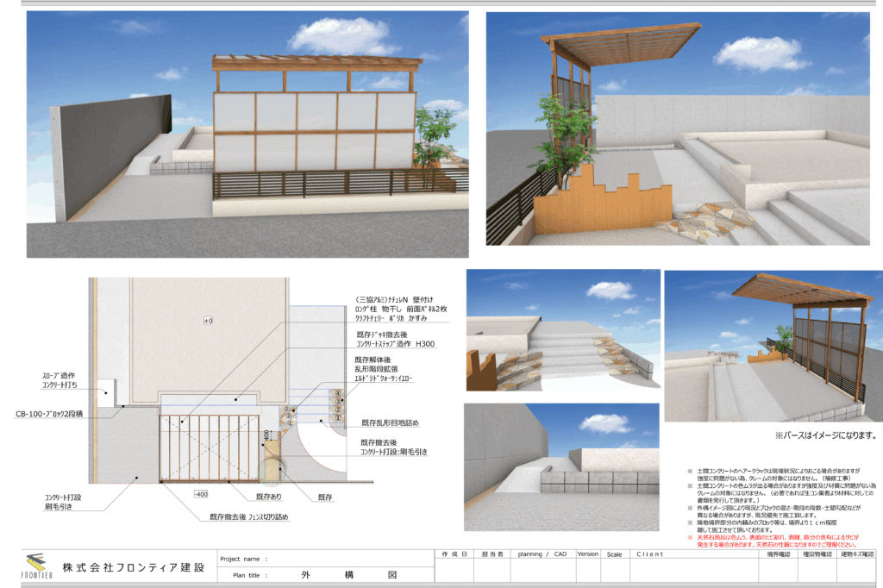This screenshot has height=588, width=883.
Task: Select the concrete steps rendering thumbnail
Action: (560, 330)
